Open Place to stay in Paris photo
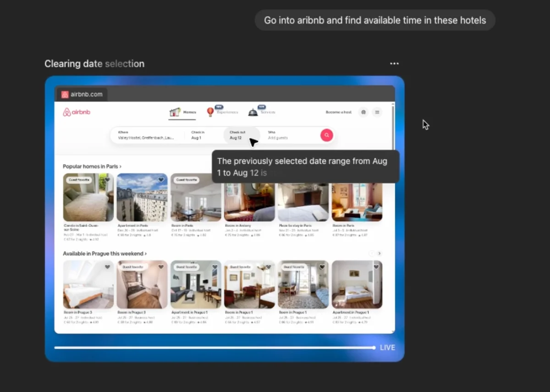 coord(303,203)
